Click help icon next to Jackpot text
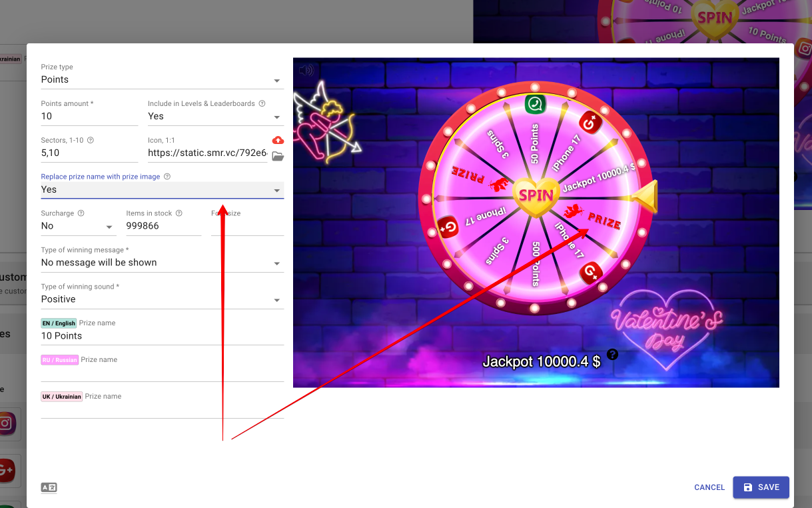Image resolution: width=812 pixels, height=508 pixels. 612,355
